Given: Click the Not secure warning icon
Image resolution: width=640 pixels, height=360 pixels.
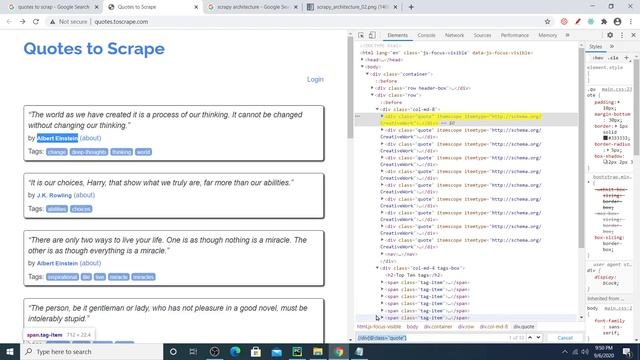Looking at the screenshot, I should click(52, 22).
